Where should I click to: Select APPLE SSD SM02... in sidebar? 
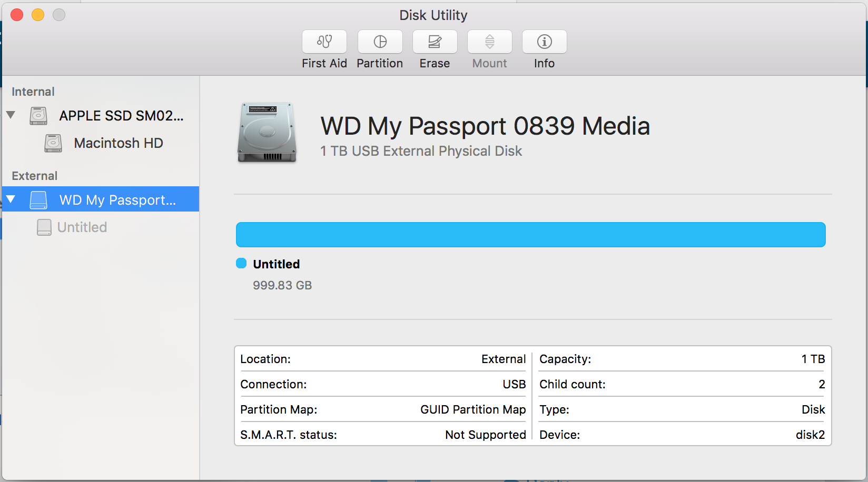[x=101, y=116]
